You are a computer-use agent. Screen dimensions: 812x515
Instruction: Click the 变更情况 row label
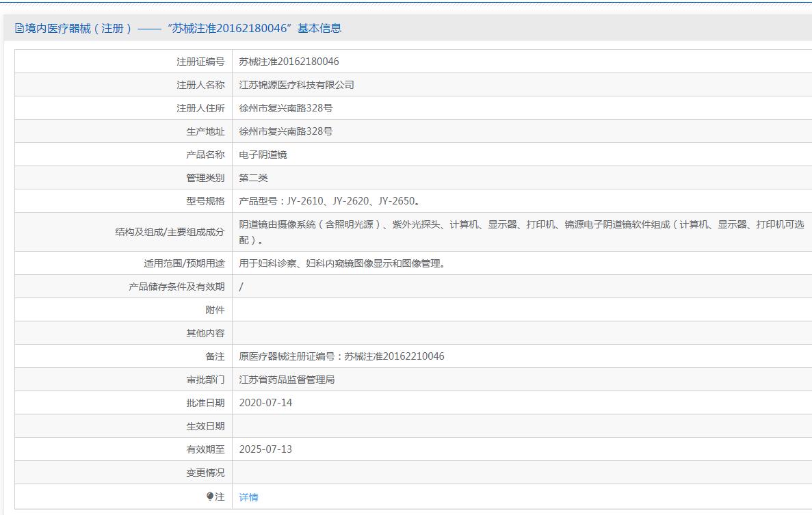click(x=205, y=473)
